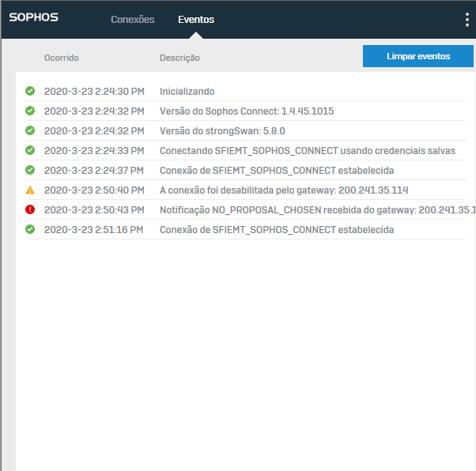The width and height of the screenshot is (476, 471).
Task: Select timestamp 2020-3-23 2:24:37 PM
Action: pyautogui.click(x=94, y=170)
